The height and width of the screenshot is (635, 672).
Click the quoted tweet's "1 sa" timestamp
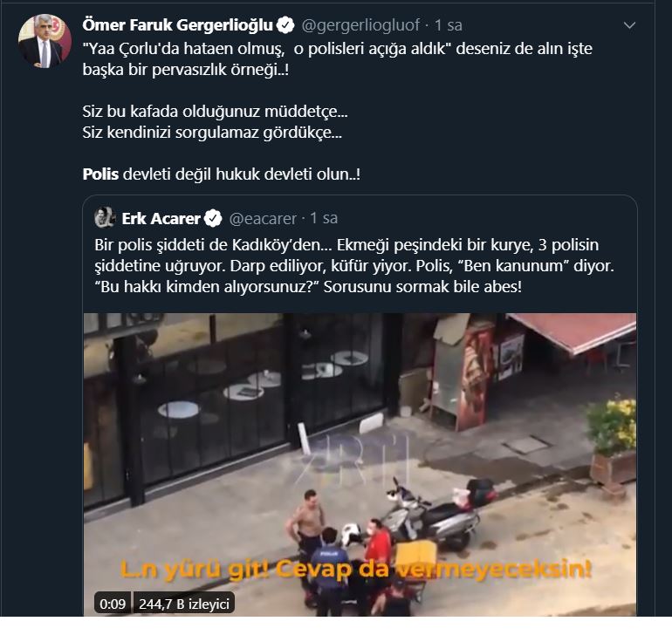[x=324, y=216]
